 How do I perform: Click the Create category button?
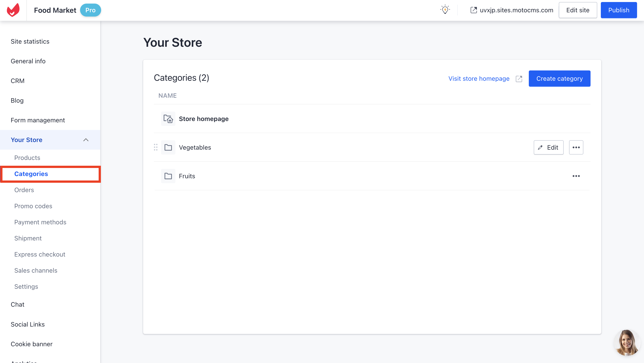pyautogui.click(x=559, y=79)
